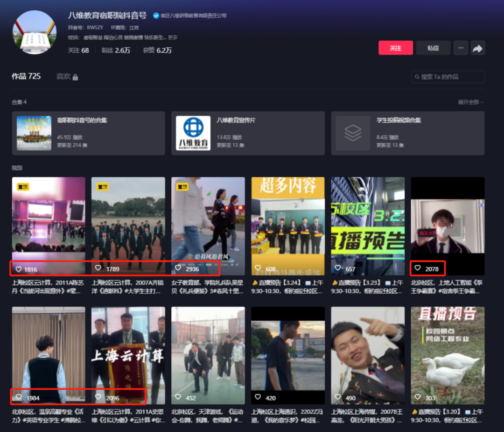Click the heart icon showing 1789 likes
Image resolution: width=504 pixels, height=432 pixels.
pos(98,268)
